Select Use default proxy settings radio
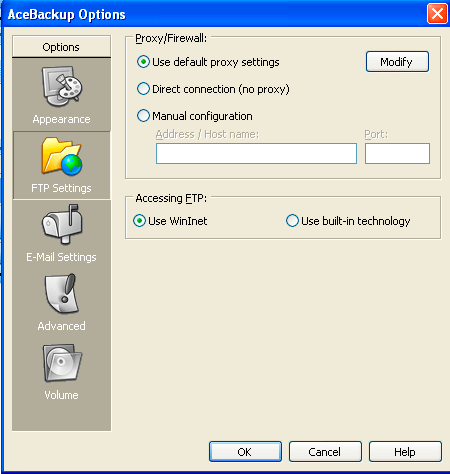450x474 pixels. pos(143,62)
